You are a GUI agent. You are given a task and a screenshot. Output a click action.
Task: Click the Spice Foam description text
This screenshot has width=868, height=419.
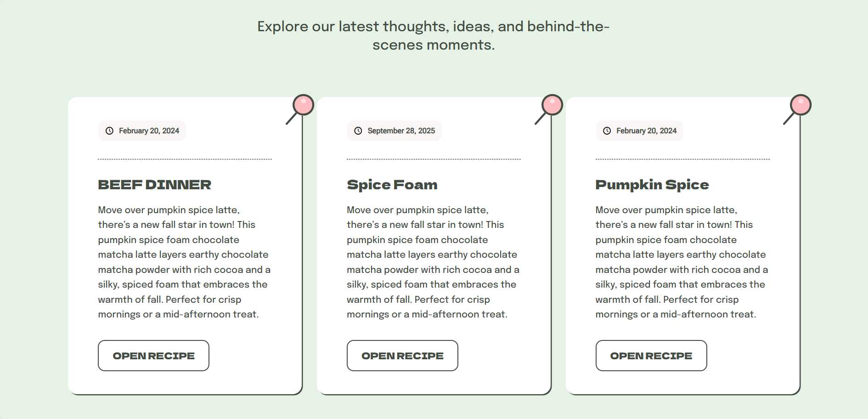(x=433, y=262)
